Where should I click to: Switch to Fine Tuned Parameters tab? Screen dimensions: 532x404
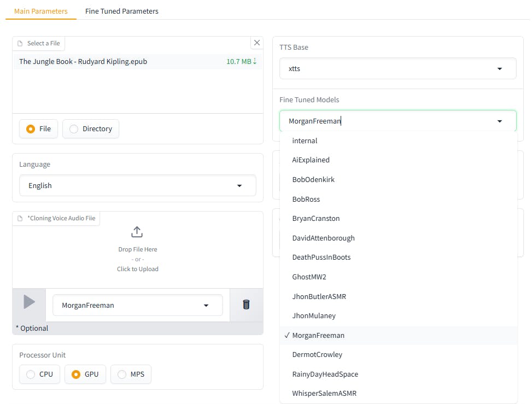click(x=122, y=11)
